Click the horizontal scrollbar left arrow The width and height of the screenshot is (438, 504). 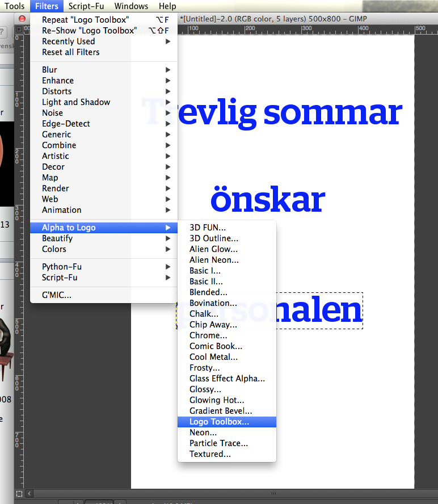click(29, 493)
